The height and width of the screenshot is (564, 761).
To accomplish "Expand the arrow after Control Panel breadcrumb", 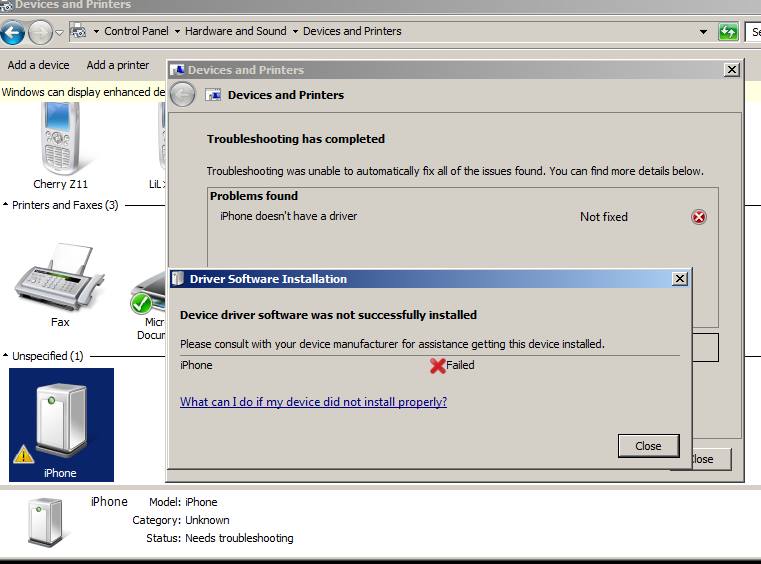I will [177, 32].
